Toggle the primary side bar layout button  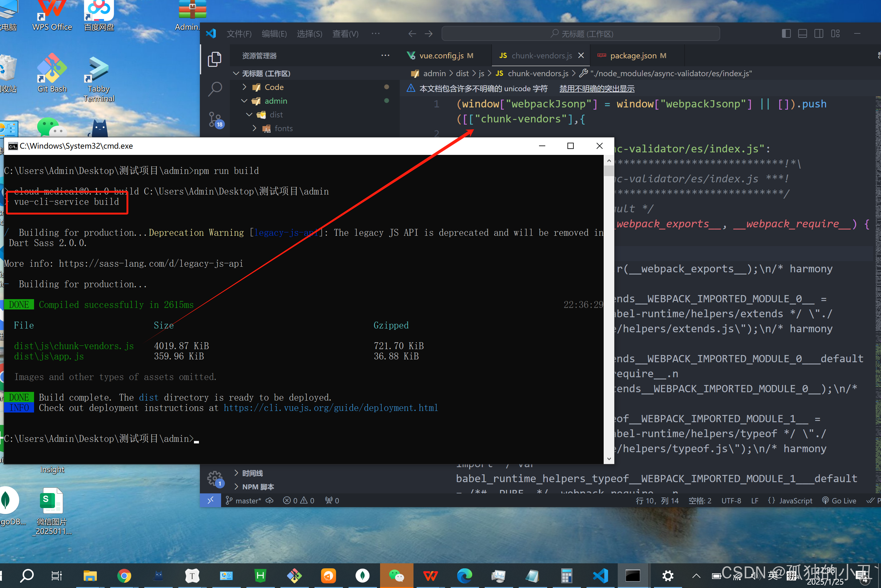(786, 34)
